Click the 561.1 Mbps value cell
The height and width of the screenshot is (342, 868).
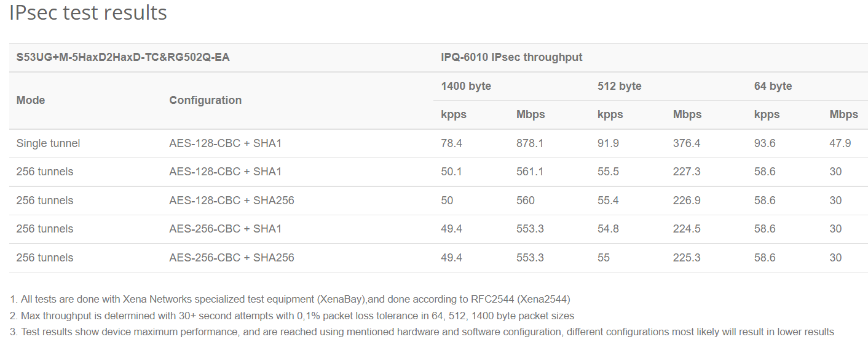[x=530, y=172]
